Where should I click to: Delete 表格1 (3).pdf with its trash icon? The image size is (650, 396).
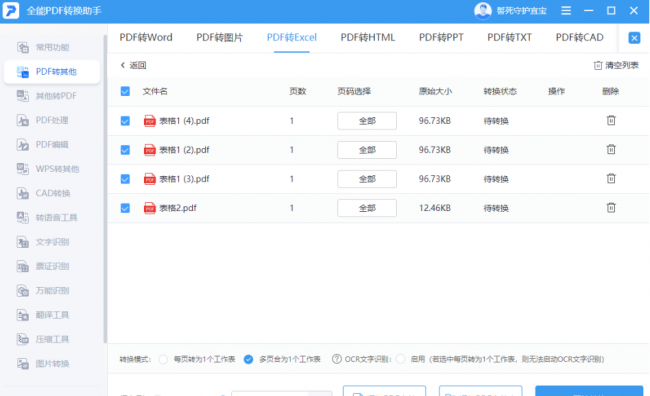click(x=611, y=179)
